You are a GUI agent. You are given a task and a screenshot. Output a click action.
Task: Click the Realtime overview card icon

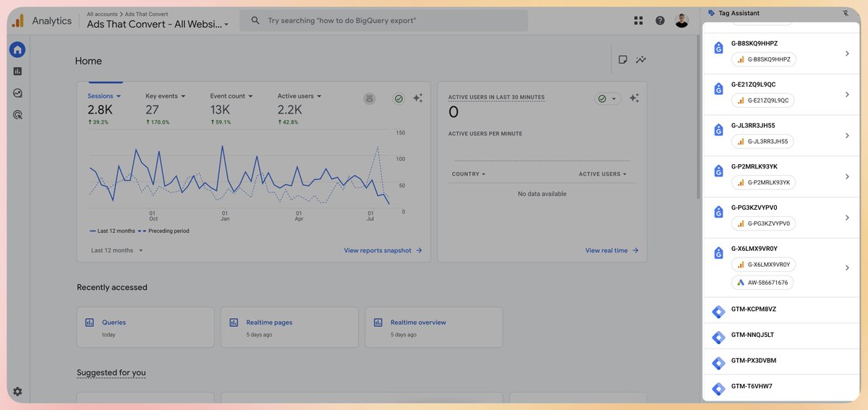378,323
